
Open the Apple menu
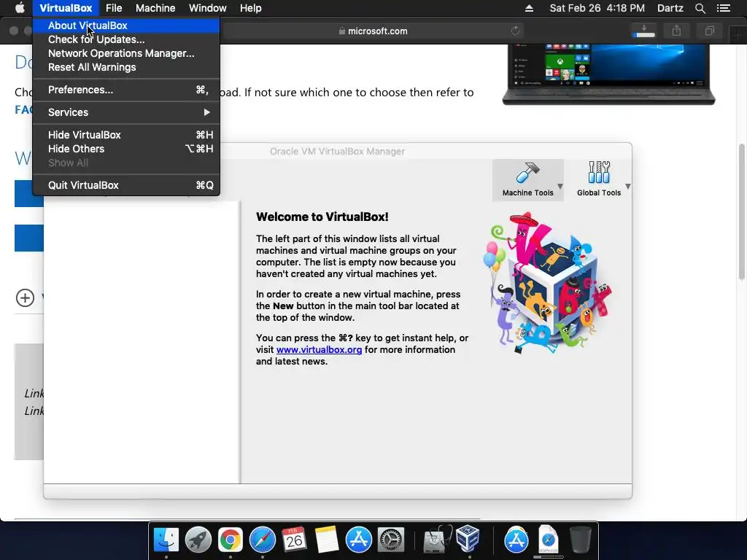(20, 7)
